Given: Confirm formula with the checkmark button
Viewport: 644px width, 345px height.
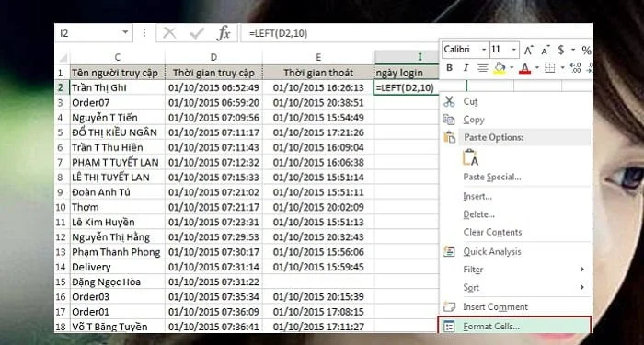Looking at the screenshot, I should [197, 33].
